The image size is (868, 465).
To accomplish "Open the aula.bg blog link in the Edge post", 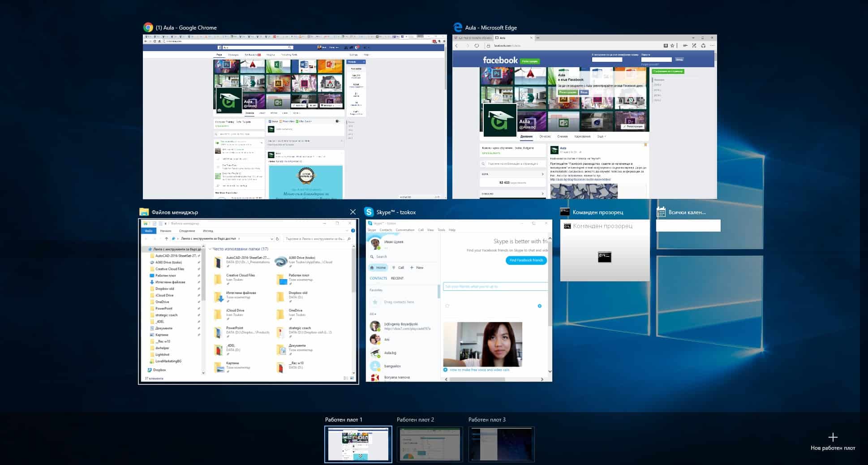I will [580, 180].
